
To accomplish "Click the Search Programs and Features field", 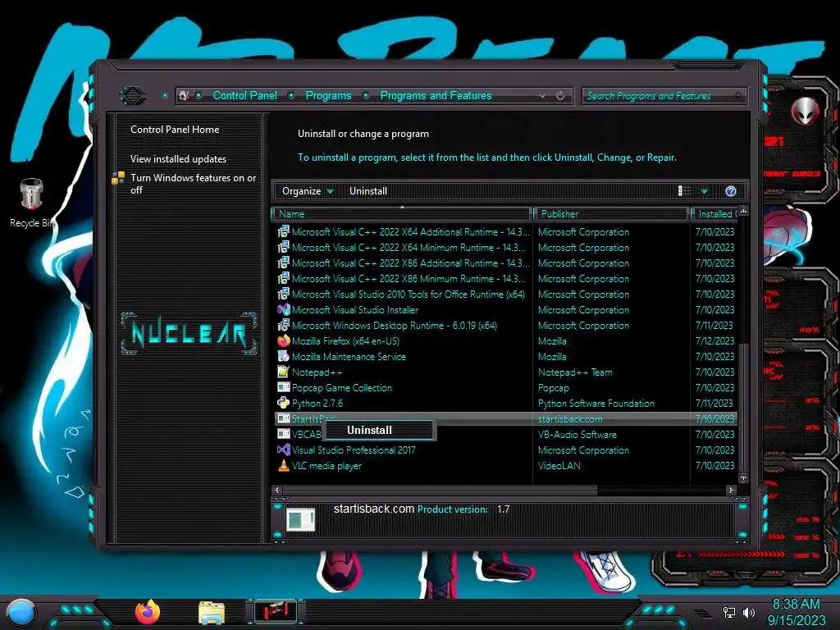I will click(x=663, y=96).
